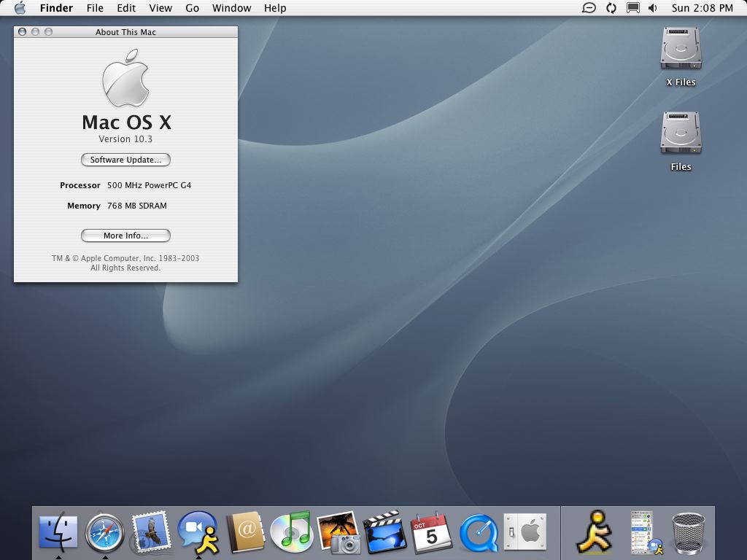Image resolution: width=747 pixels, height=560 pixels.
Task: Open iChat AV in the Dock
Action: click(198, 533)
